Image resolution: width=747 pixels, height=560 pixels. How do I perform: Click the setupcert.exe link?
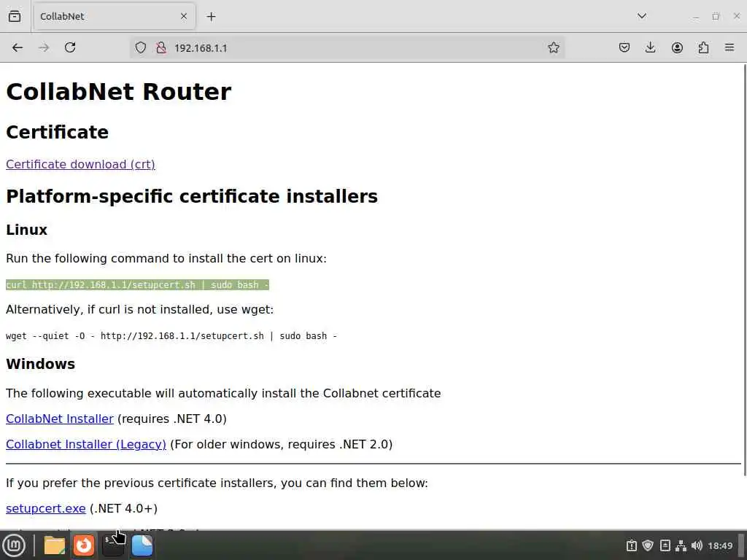pyautogui.click(x=46, y=508)
